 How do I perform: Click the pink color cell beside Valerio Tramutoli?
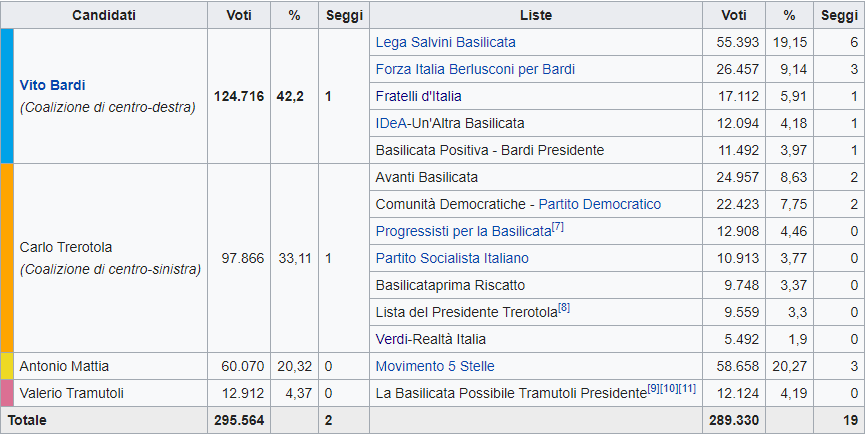(7, 393)
